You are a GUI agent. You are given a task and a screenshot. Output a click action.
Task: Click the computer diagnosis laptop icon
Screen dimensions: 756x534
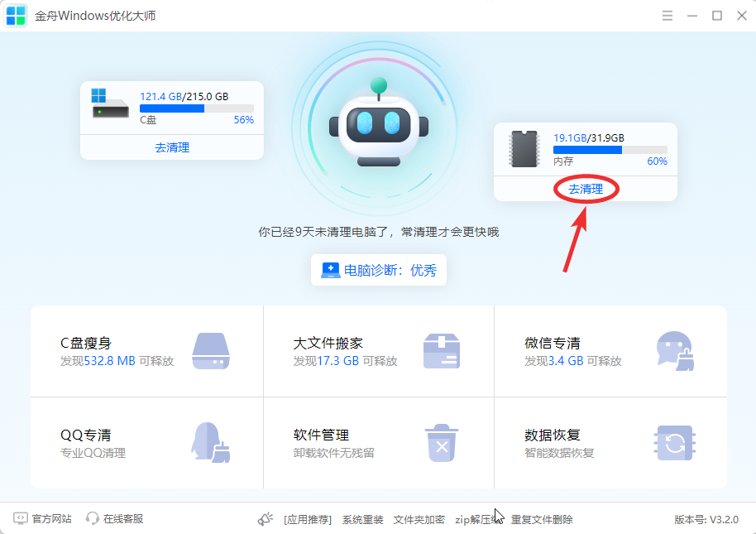(x=330, y=270)
